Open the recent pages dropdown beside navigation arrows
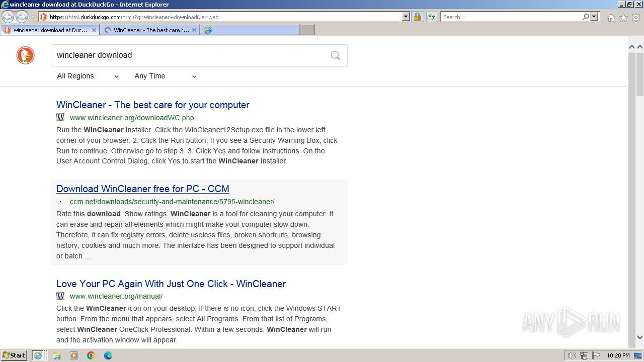The height and width of the screenshot is (362, 644). (x=33, y=17)
